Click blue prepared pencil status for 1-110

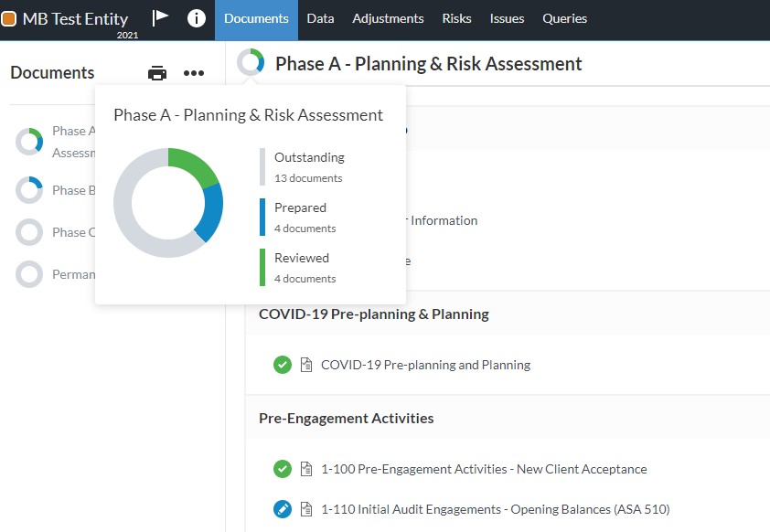pyautogui.click(x=283, y=509)
